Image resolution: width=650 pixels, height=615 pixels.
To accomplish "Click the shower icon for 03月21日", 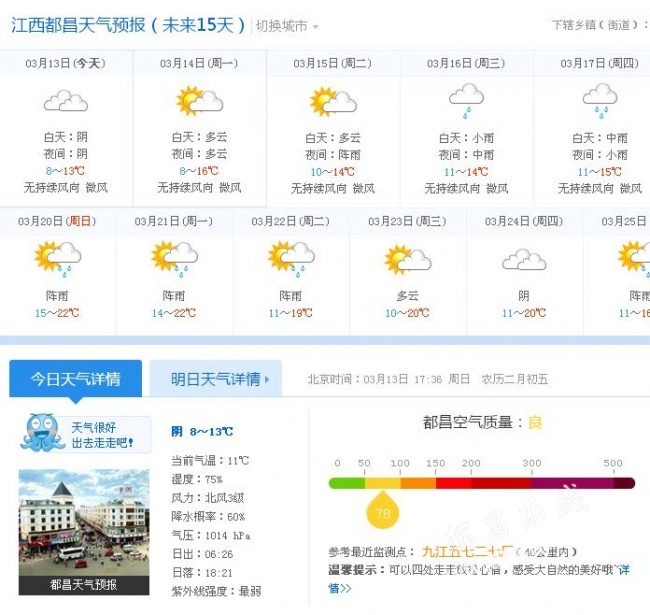I will (x=174, y=259).
